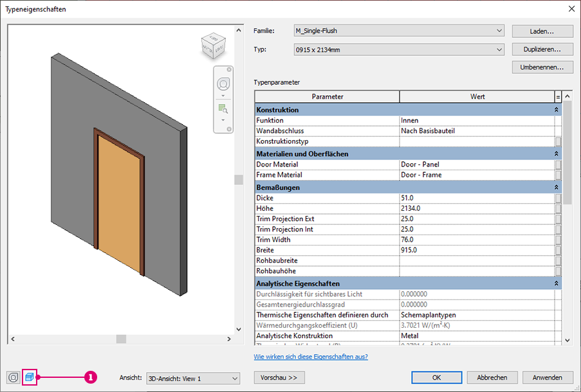This screenshot has height=392, width=581.
Task: Click the empty Konstruktionstyp value field
Action: (x=477, y=141)
